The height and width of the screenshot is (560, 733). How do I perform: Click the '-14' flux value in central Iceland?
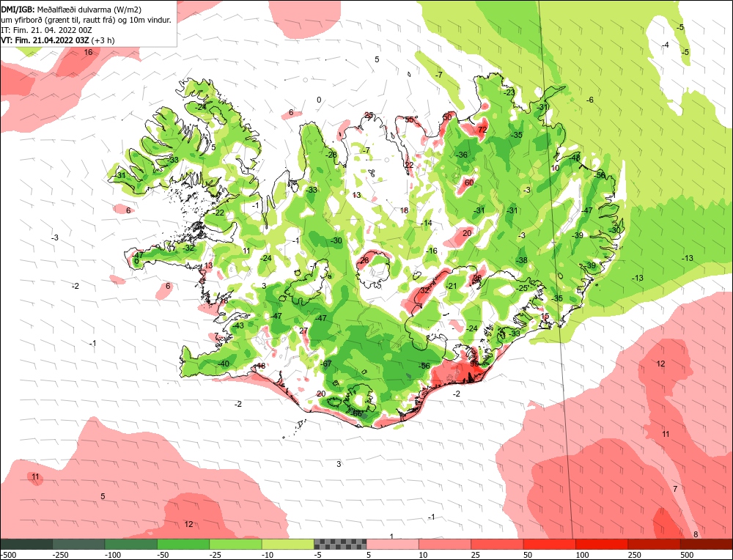point(426,223)
